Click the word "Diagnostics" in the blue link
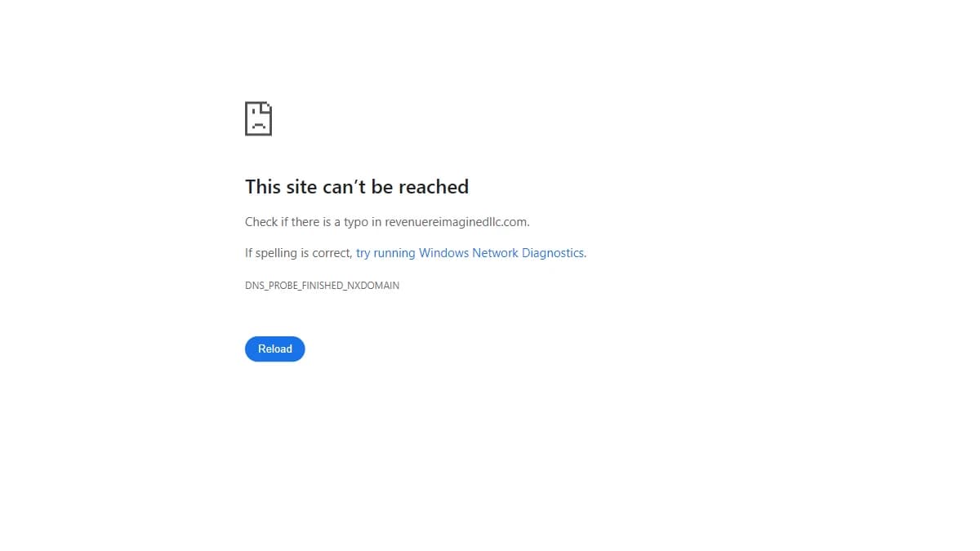The width and height of the screenshot is (980, 551). coord(553,253)
